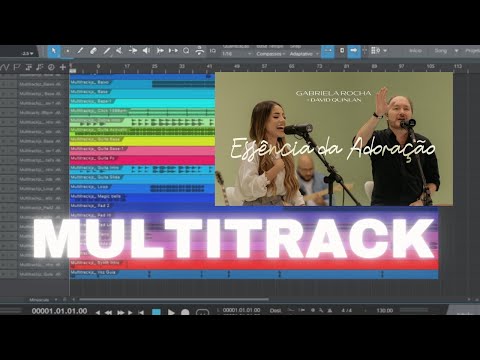Click Rewind in the transport bar
The width and height of the screenshot is (480, 360).
[108, 313]
